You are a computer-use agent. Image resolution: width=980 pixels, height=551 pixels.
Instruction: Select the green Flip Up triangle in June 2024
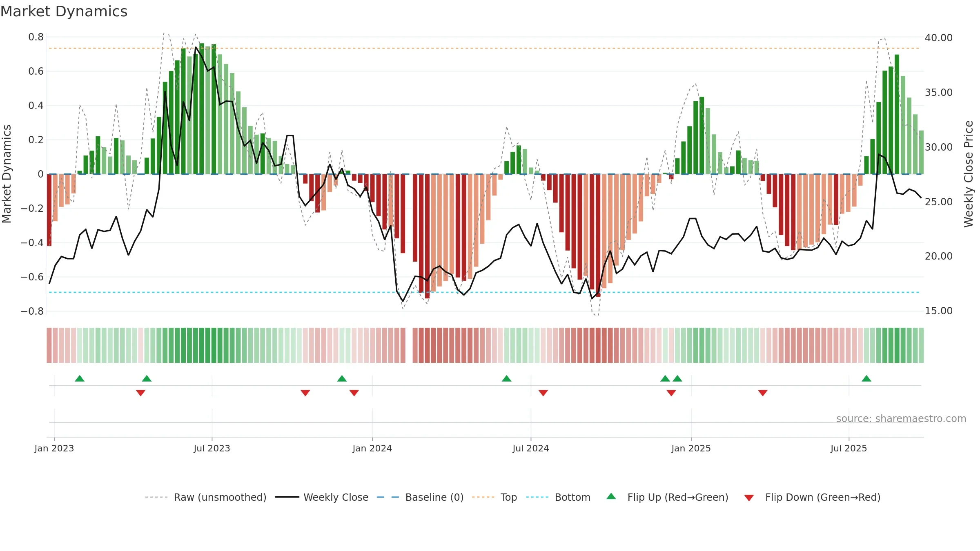coord(506,379)
